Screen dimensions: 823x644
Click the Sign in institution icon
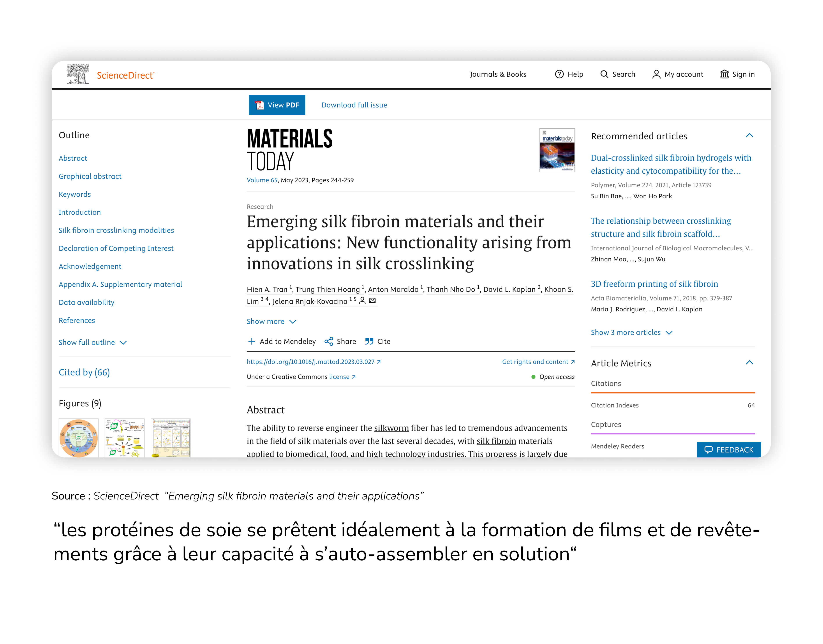click(724, 74)
